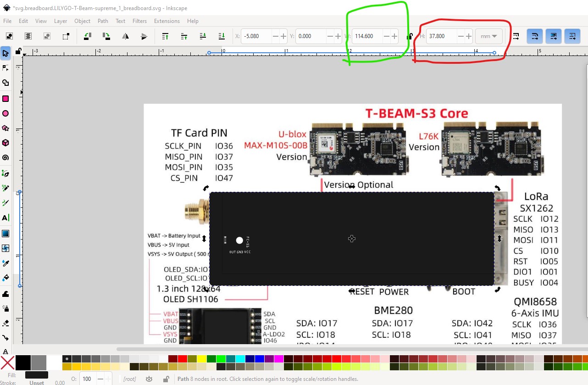
Task: Click the width W input field
Action: click(367, 36)
